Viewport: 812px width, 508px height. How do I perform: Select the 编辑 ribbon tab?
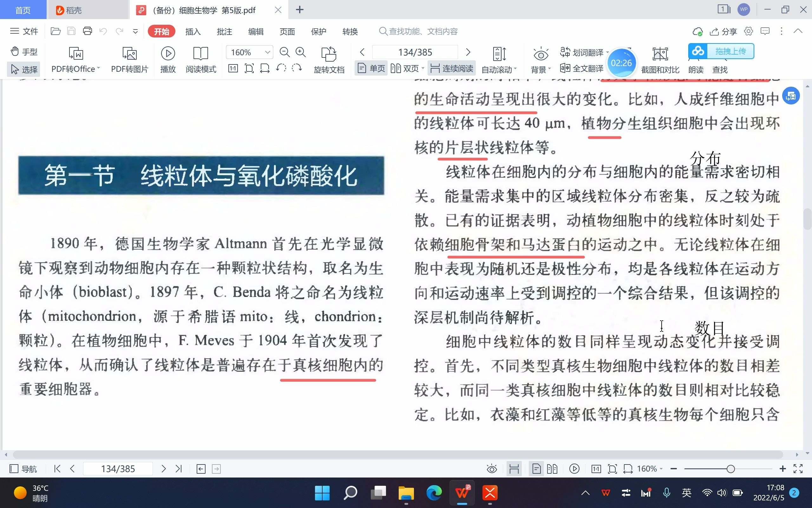pyautogui.click(x=256, y=31)
